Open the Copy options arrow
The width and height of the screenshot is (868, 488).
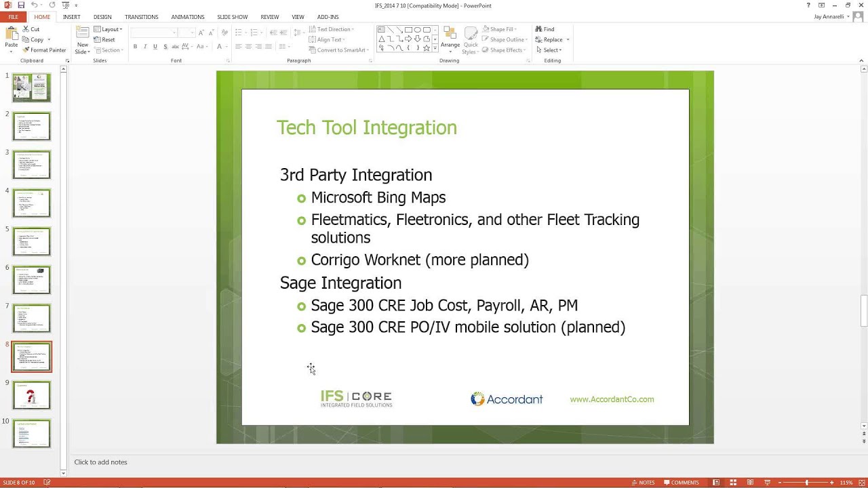(49, 39)
